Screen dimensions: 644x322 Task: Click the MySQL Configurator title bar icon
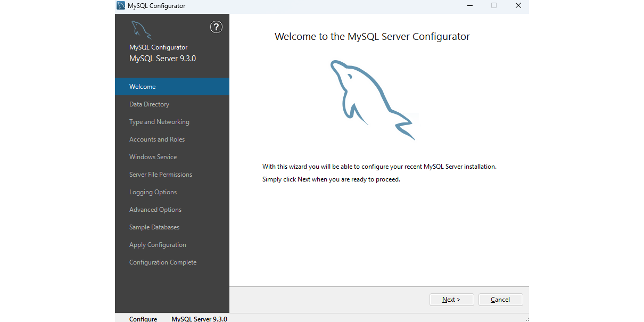point(121,5)
